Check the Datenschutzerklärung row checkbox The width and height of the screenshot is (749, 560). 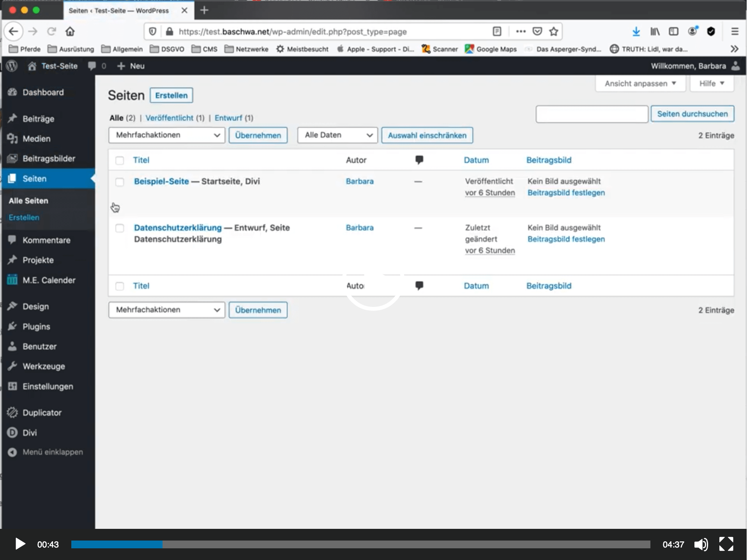pos(120,228)
